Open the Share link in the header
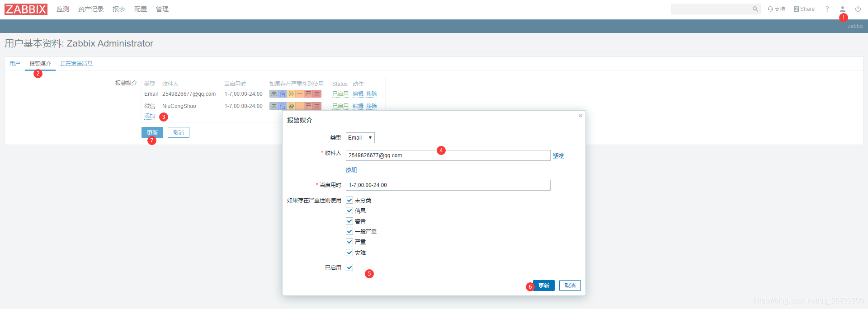The image size is (868, 309). click(x=804, y=9)
